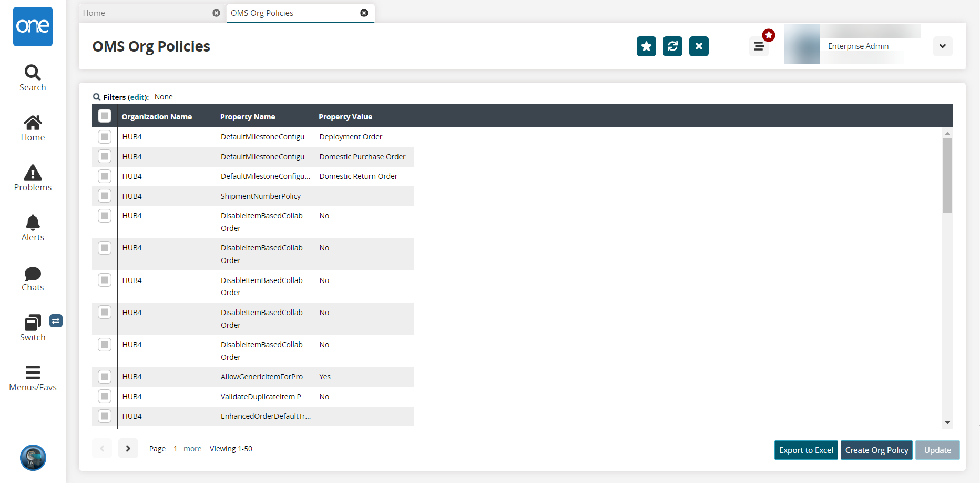This screenshot has width=980, height=483.
Task: Add page to favorites star button
Action: 646,46
